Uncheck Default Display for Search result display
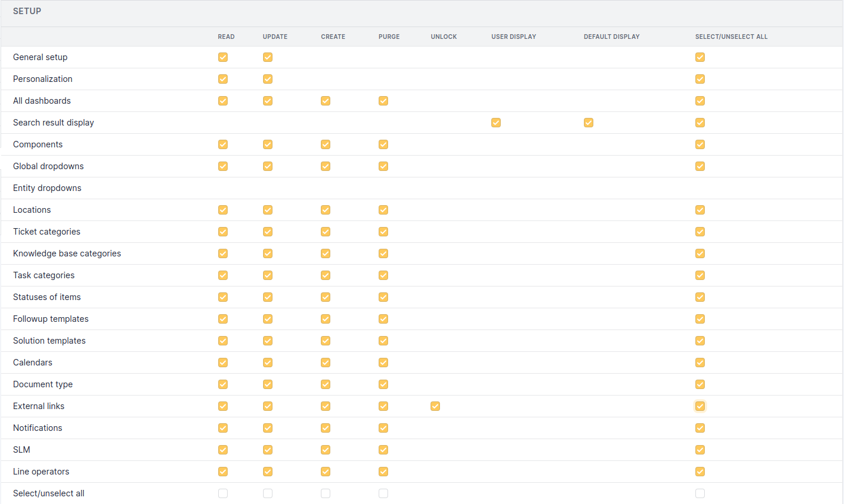 tap(589, 123)
